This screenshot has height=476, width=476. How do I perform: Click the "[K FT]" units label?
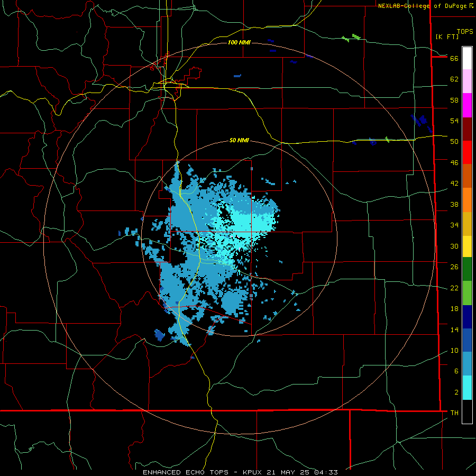[447, 36]
